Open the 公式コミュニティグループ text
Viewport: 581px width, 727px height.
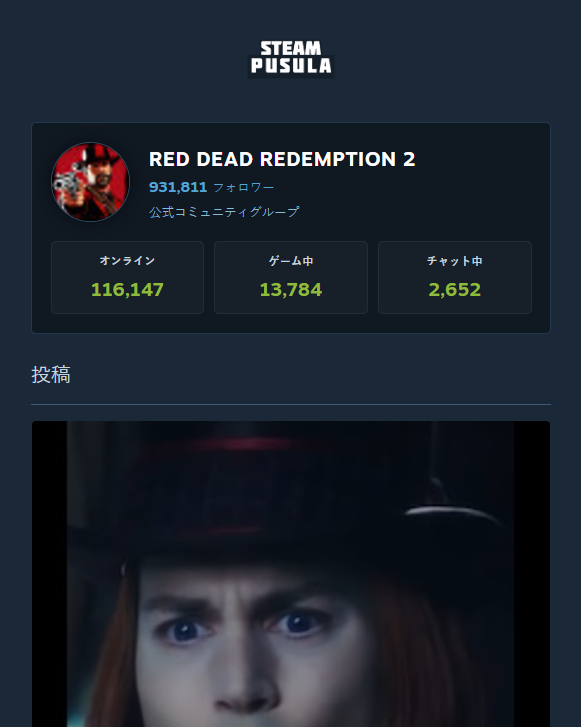coord(224,212)
